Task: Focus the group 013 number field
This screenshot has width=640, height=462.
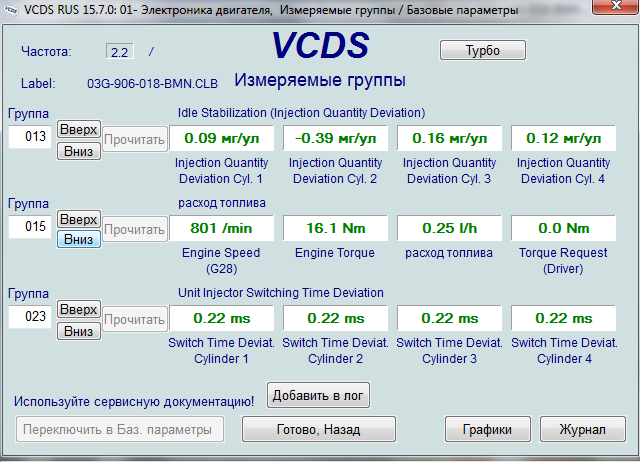Action: 29,137
